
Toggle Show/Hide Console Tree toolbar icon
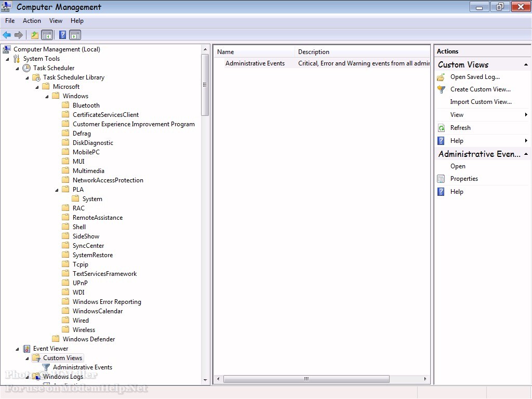pos(47,35)
